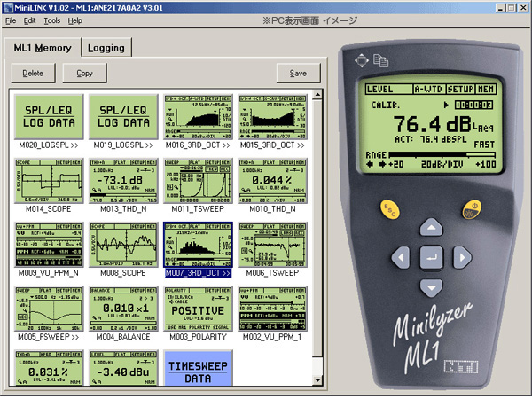Select the M006_TSWEEP thumbnail
This screenshot has height=399, width=532.
[273, 245]
